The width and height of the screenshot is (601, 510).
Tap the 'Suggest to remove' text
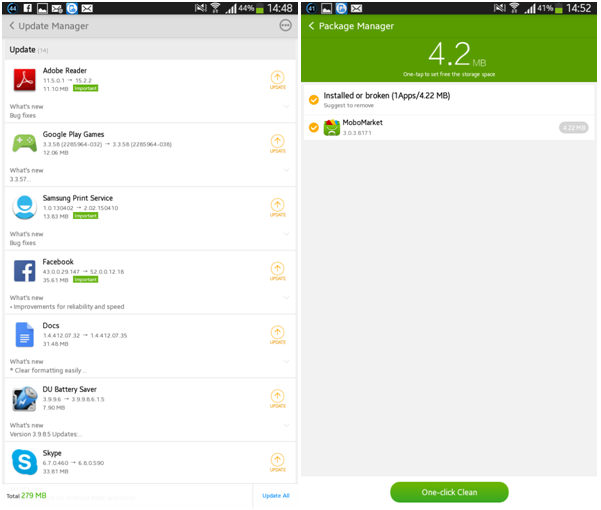coord(348,105)
